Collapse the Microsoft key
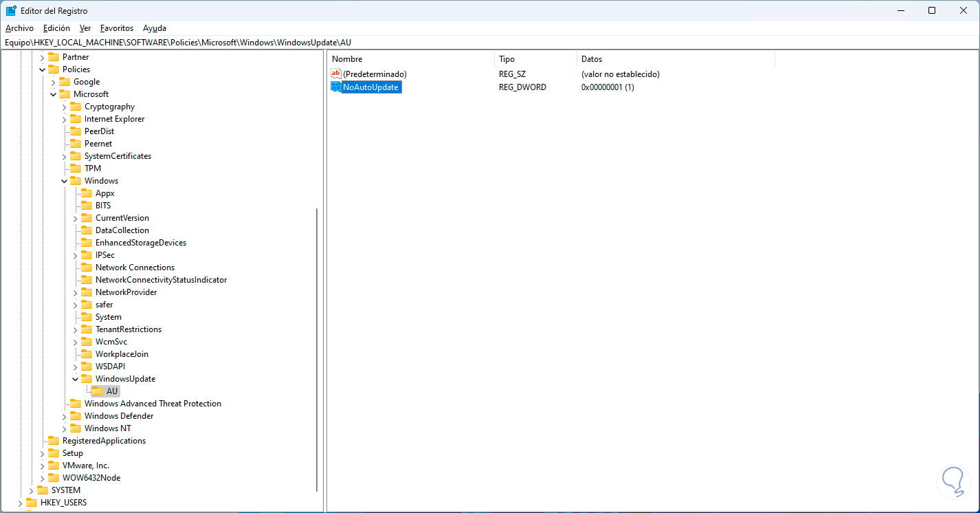 tap(53, 94)
